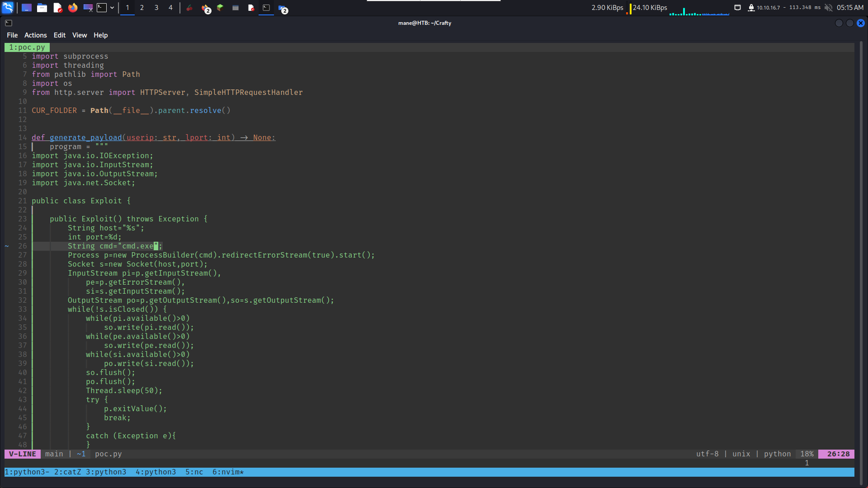This screenshot has width=868, height=488.
Task: Open the View menu
Action: coord(80,35)
